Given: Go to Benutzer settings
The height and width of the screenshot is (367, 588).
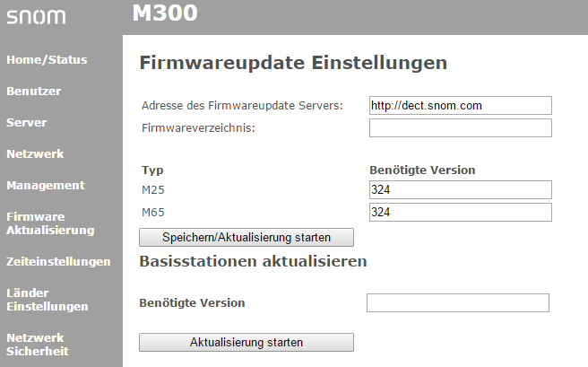Looking at the screenshot, I should [34, 92].
